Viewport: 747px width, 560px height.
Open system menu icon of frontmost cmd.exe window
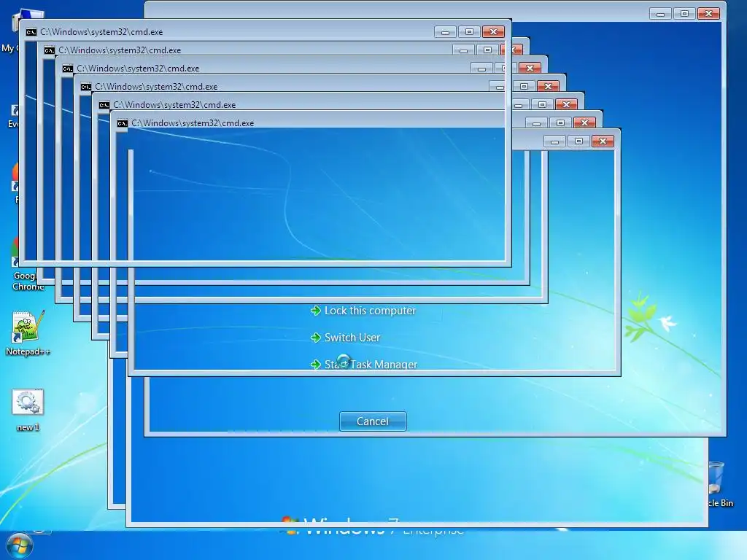(x=31, y=32)
